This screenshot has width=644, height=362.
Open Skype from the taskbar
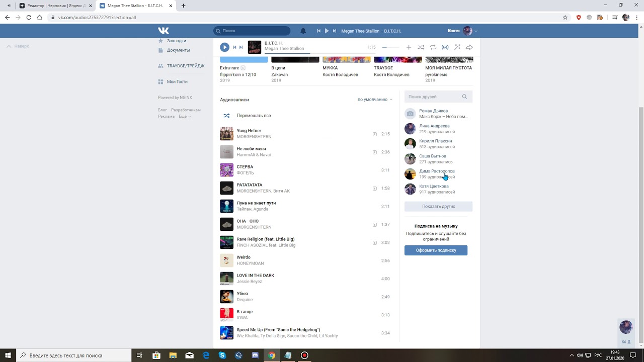point(222,355)
